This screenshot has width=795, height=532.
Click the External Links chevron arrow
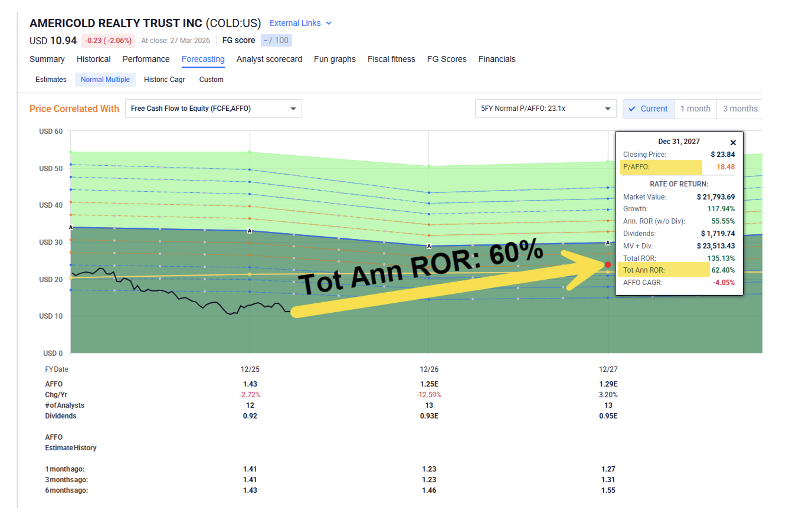pos(329,23)
